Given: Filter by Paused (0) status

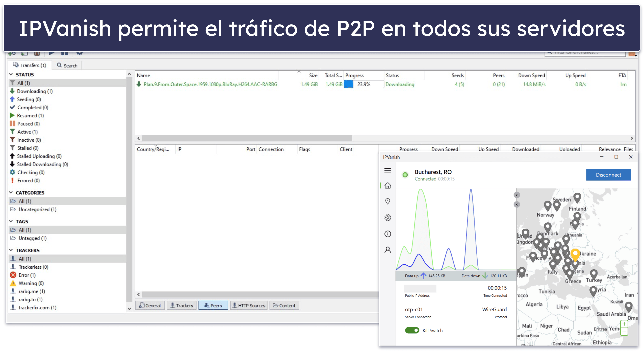Looking at the screenshot, I should coord(67,124).
